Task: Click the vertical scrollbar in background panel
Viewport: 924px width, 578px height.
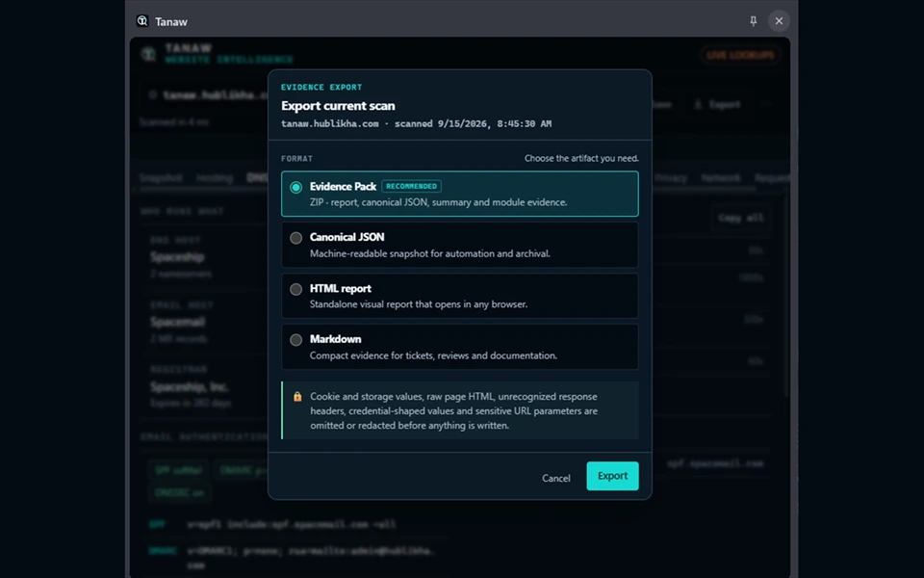Action: point(785,295)
